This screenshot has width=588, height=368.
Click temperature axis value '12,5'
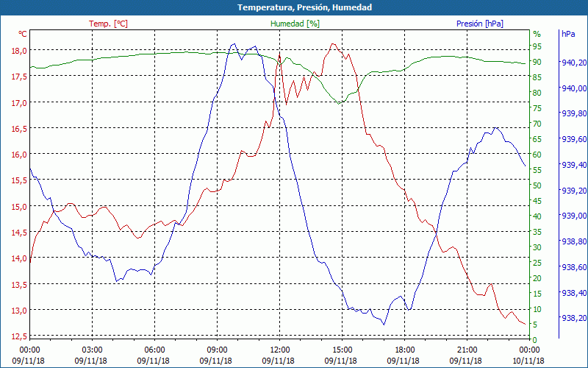coord(19,336)
